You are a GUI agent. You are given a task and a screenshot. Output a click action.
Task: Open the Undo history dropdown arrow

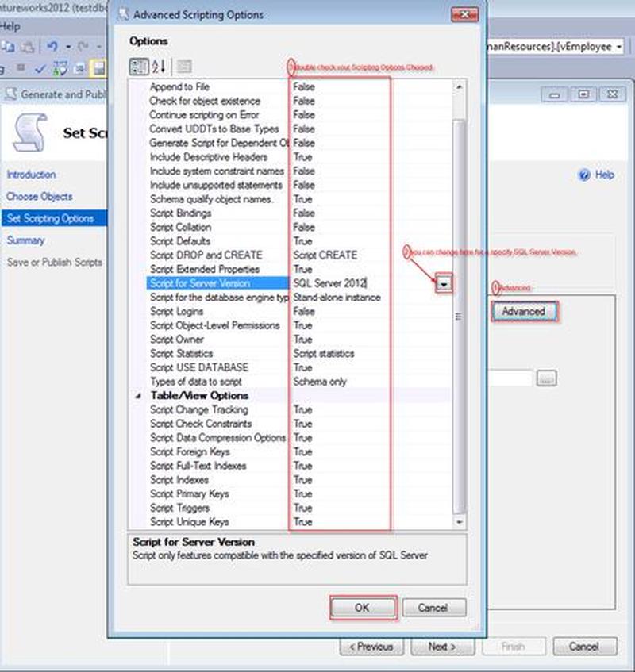(x=68, y=46)
